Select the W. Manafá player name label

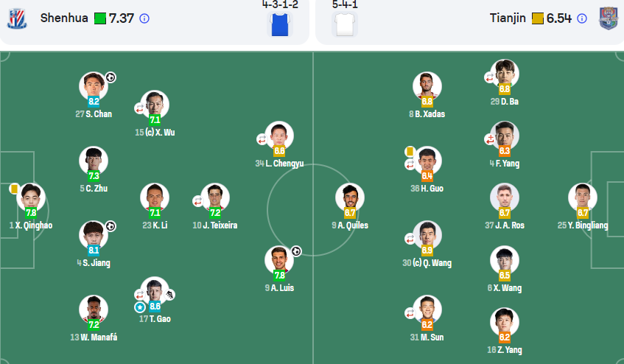(94, 337)
